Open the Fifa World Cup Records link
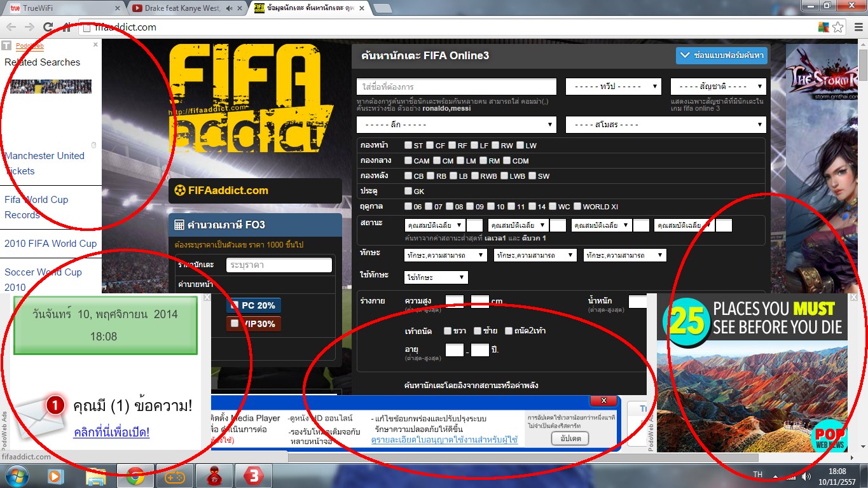Image resolution: width=868 pixels, height=488 pixels. (36, 207)
